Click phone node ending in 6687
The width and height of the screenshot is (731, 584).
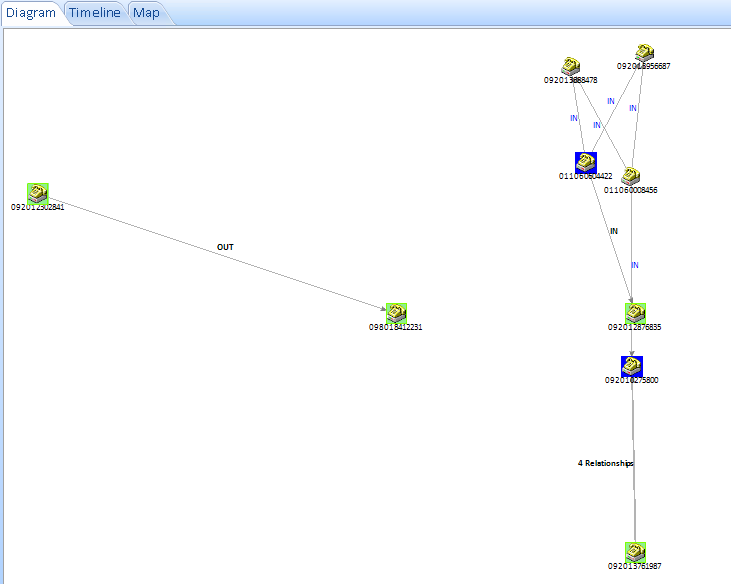click(644, 53)
